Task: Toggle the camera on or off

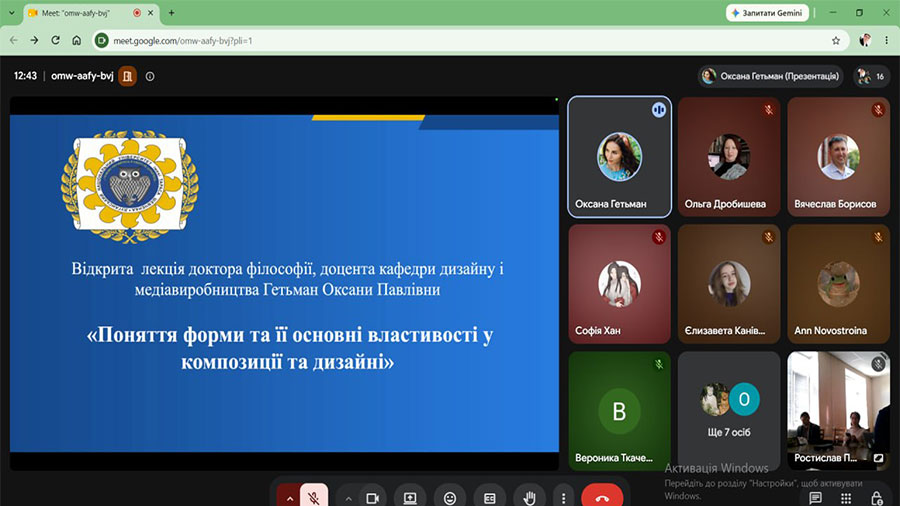Action: (x=373, y=498)
